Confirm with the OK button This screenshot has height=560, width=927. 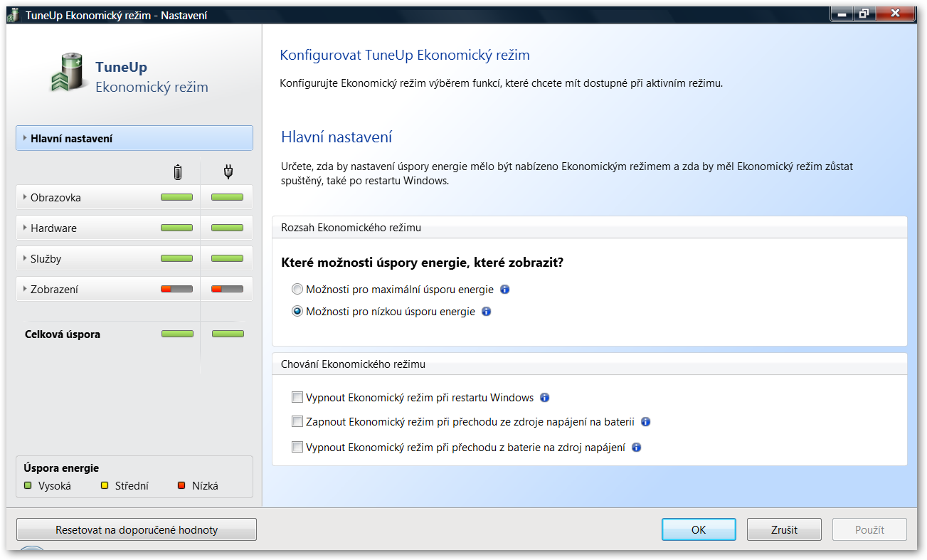coord(699,529)
